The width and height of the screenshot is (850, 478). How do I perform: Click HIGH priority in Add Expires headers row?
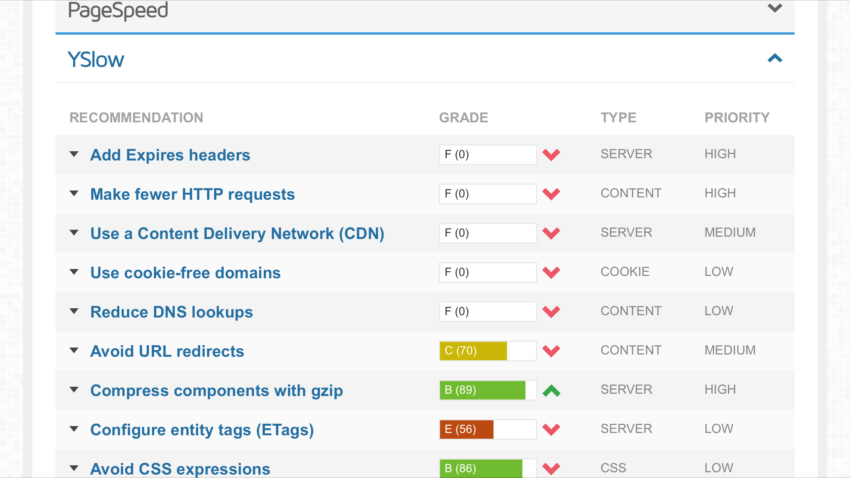click(x=720, y=154)
